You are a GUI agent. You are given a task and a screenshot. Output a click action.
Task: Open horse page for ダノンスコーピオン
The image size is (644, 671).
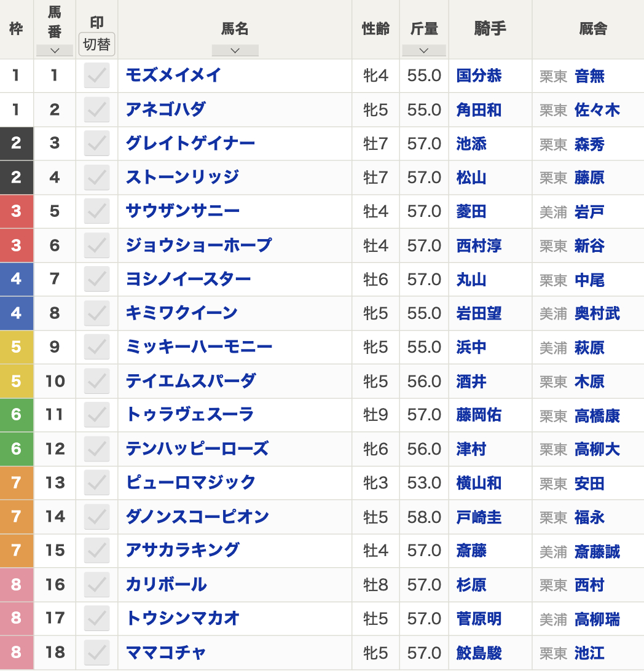pyautogui.click(x=197, y=517)
